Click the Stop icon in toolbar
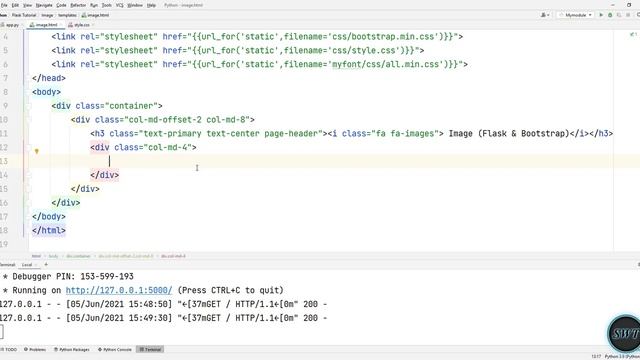640x360 pixels. pyautogui.click(x=628, y=15)
